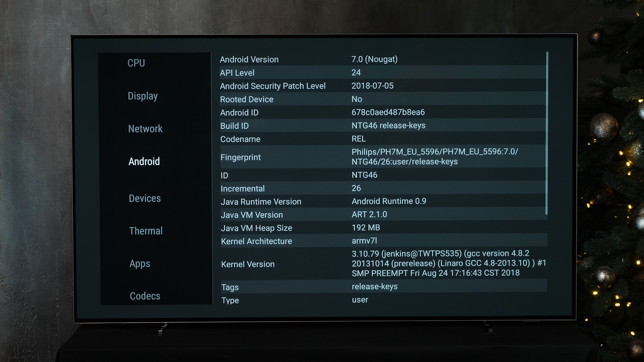Open the Apps section

click(140, 264)
